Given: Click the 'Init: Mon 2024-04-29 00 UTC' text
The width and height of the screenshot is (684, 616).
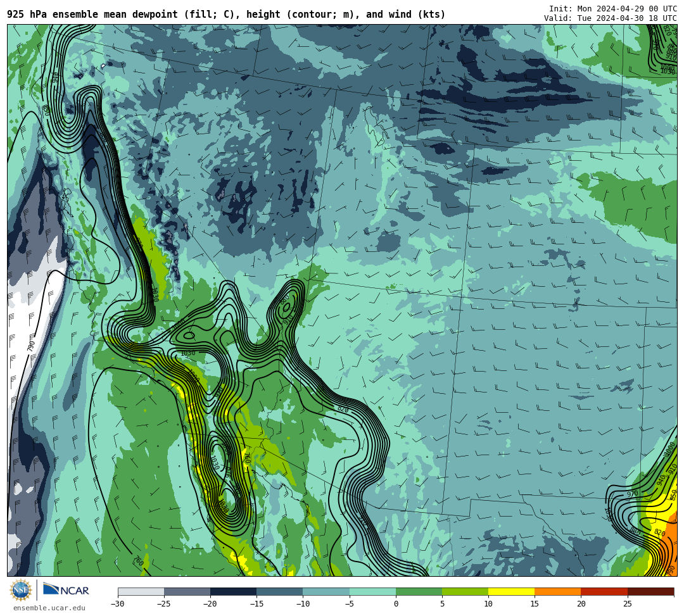Looking at the screenshot, I should coord(613,9).
